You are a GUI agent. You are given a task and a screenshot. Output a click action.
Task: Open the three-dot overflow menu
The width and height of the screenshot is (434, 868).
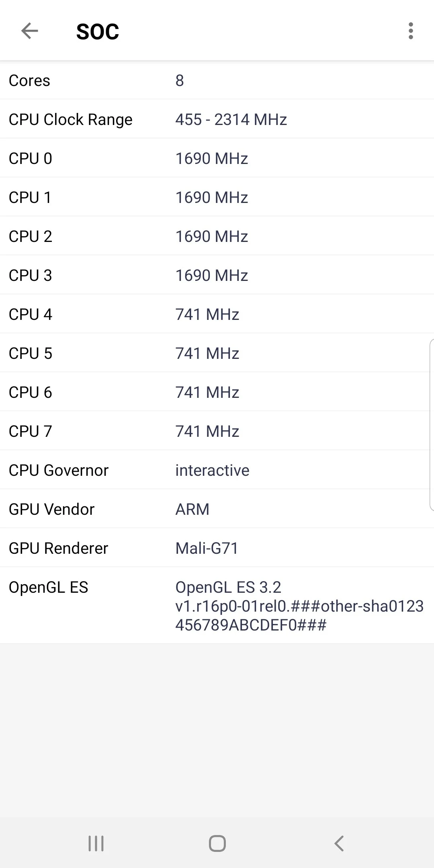coord(410,31)
